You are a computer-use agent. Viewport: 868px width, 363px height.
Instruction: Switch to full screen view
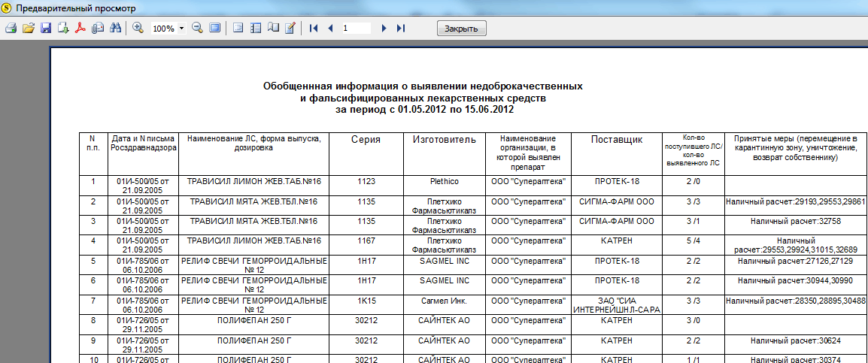tap(215, 28)
